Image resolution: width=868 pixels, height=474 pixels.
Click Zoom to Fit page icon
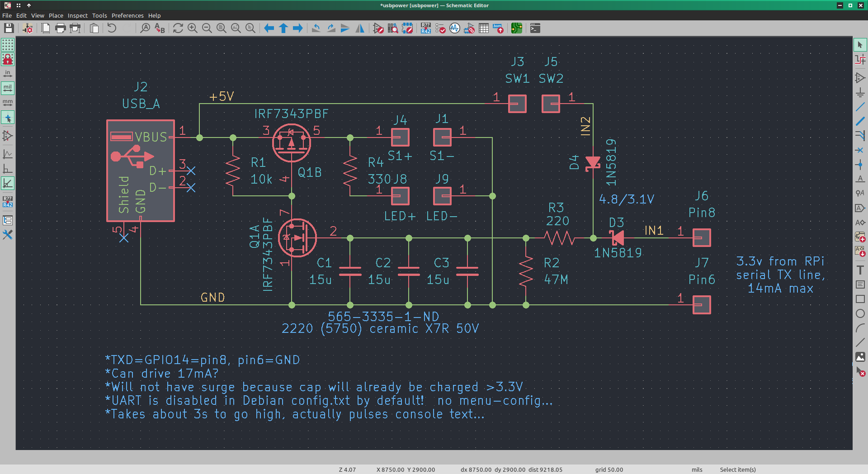[x=222, y=28]
